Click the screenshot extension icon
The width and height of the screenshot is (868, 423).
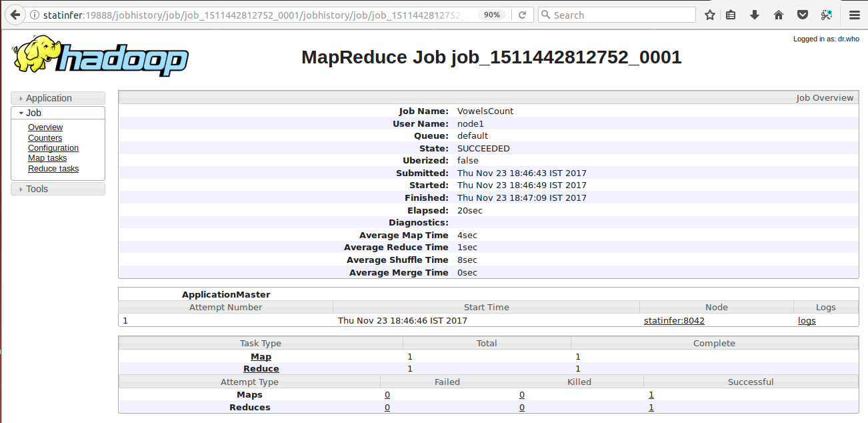[827, 15]
